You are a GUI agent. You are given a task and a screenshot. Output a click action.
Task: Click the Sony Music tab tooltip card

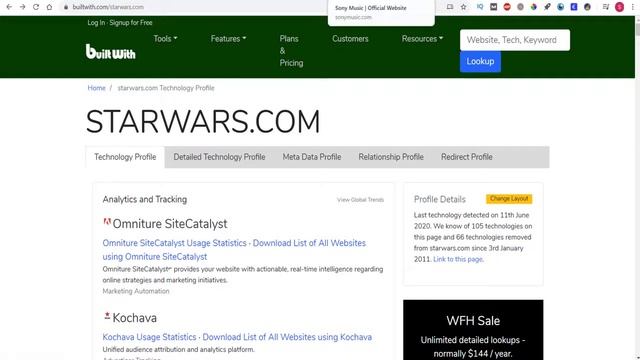pyautogui.click(x=381, y=13)
